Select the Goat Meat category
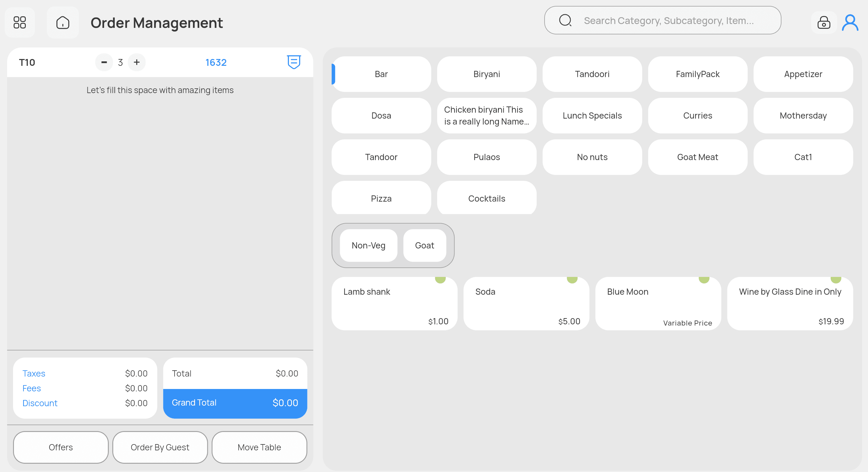The height and width of the screenshot is (472, 868). [698, 157]
